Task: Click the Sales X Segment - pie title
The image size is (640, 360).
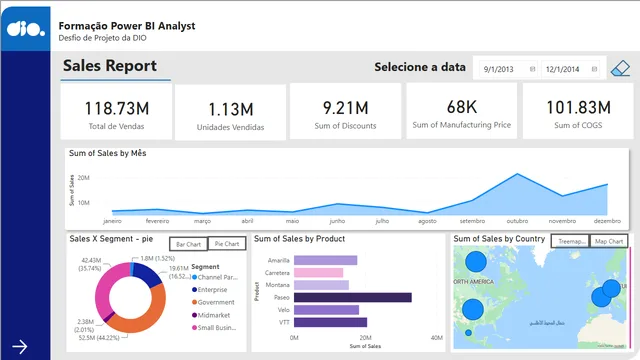Action: [x=111, y=239]
